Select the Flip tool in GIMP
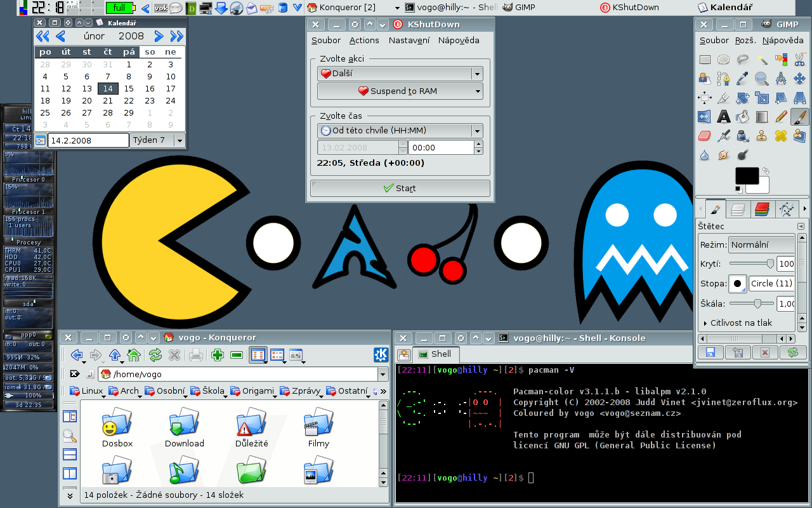 [705, 117]
